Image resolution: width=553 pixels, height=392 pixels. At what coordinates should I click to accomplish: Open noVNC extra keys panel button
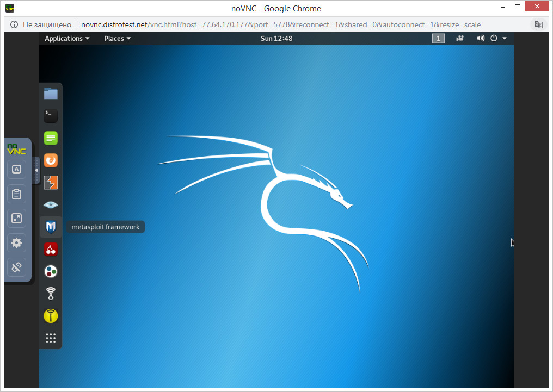[x=16, y=170]
